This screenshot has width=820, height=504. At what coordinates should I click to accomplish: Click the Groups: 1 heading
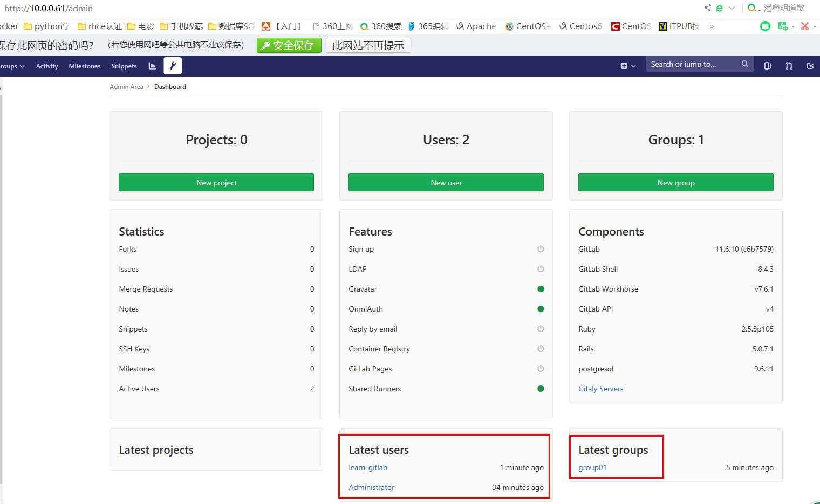[676, 140]
